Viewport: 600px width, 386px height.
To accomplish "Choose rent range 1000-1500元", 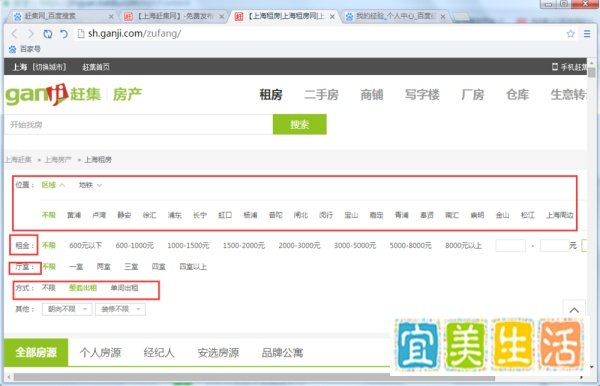I will (188, 245).
